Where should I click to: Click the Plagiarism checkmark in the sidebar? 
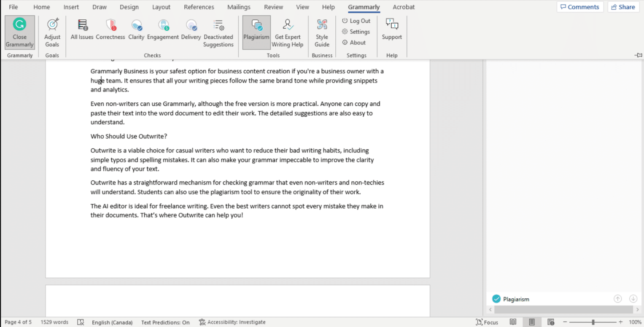[496, 299]
